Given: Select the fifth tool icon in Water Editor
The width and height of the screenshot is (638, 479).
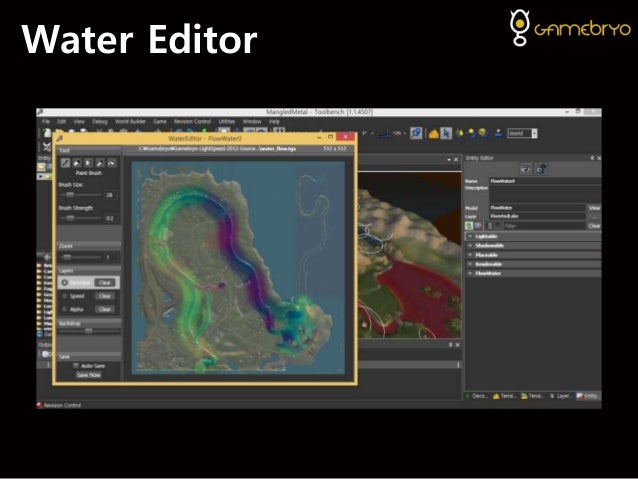Looking at the screenshot, I should pyautogui.click(x=111, y=163).
